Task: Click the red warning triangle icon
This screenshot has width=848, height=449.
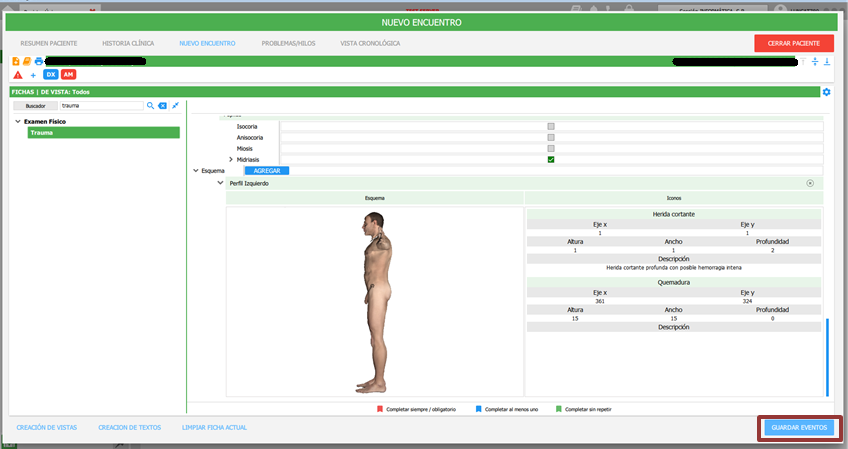Action: tap(18, 75)
